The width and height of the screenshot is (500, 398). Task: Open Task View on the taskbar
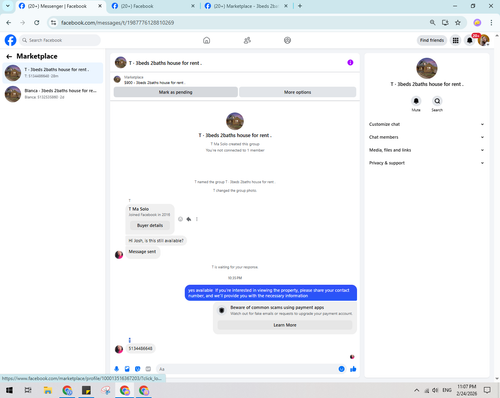click(x=28, y=390)
